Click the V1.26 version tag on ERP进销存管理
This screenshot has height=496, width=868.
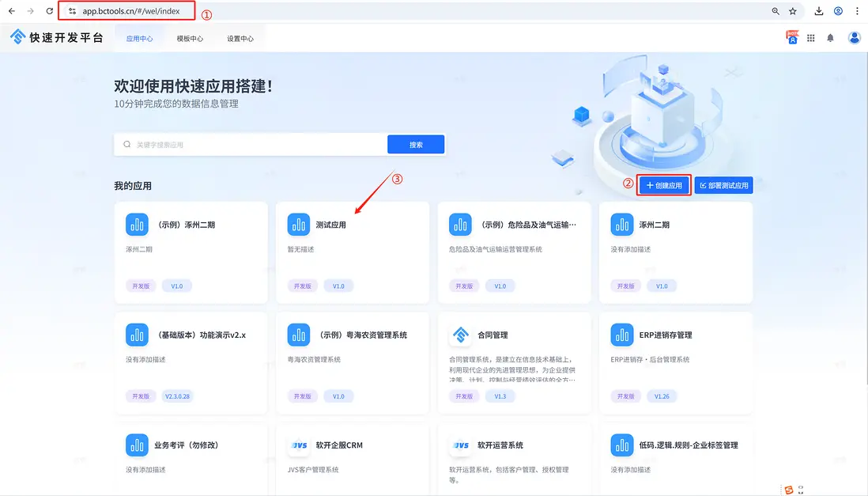click(662, 396)
